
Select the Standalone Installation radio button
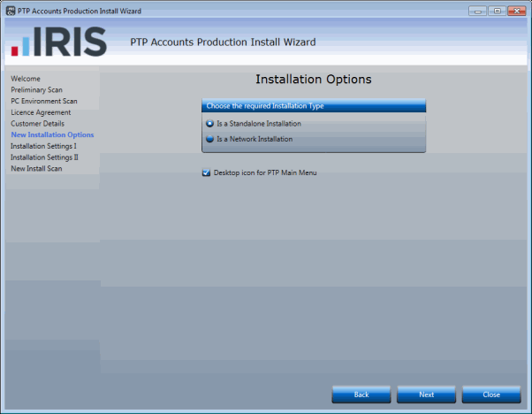(209, 124)
